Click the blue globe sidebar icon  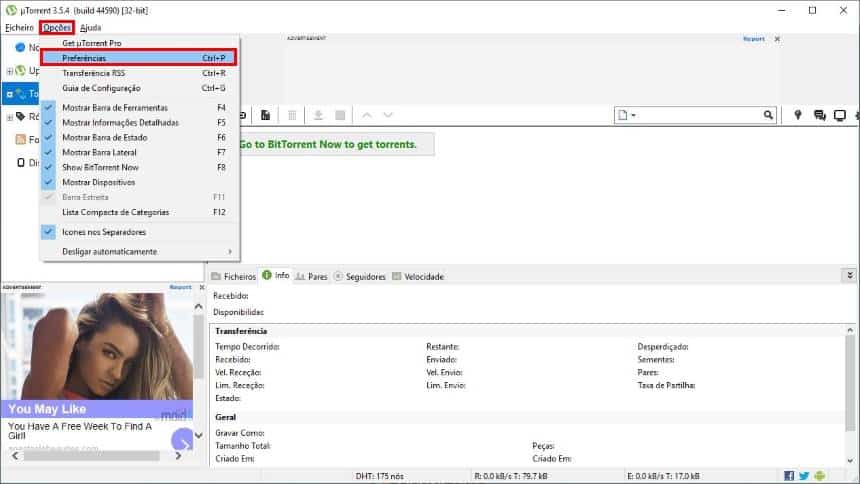[20, 48]
